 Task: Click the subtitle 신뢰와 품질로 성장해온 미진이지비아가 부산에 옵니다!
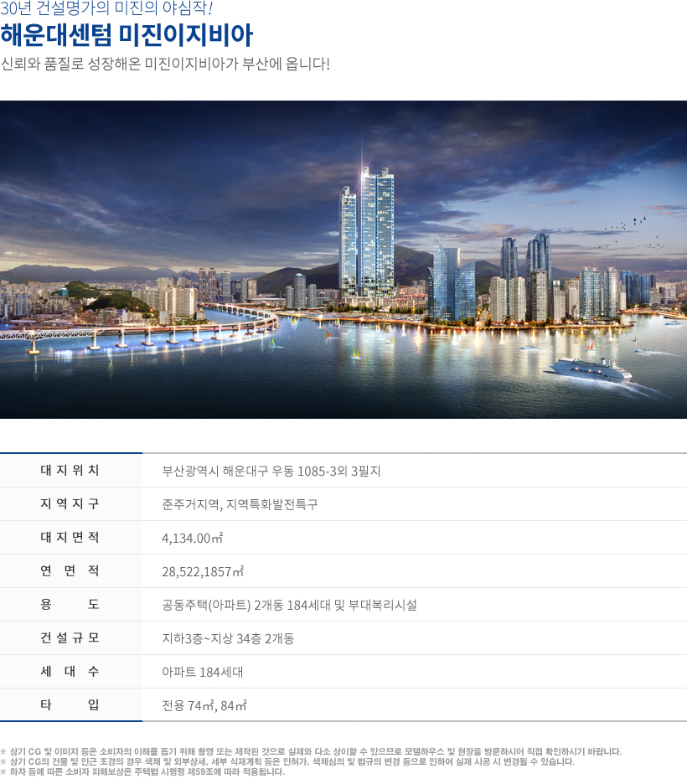[x=165, y=64]
